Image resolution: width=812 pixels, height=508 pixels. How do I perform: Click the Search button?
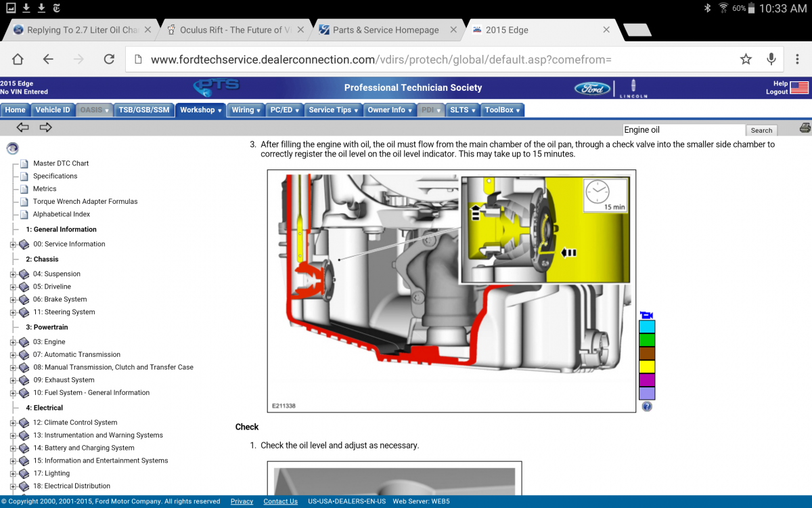(761, 130)
